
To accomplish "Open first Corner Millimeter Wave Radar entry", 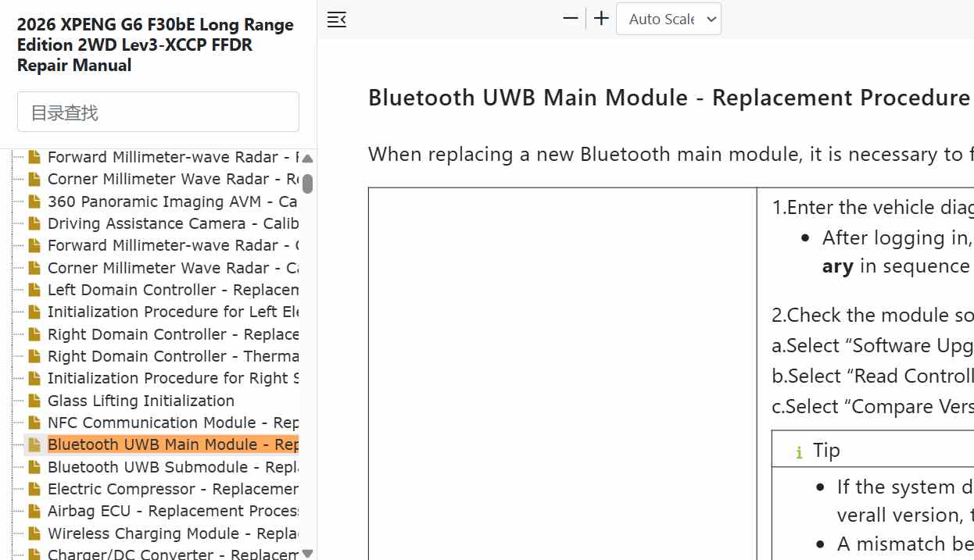I will point(173,179).
